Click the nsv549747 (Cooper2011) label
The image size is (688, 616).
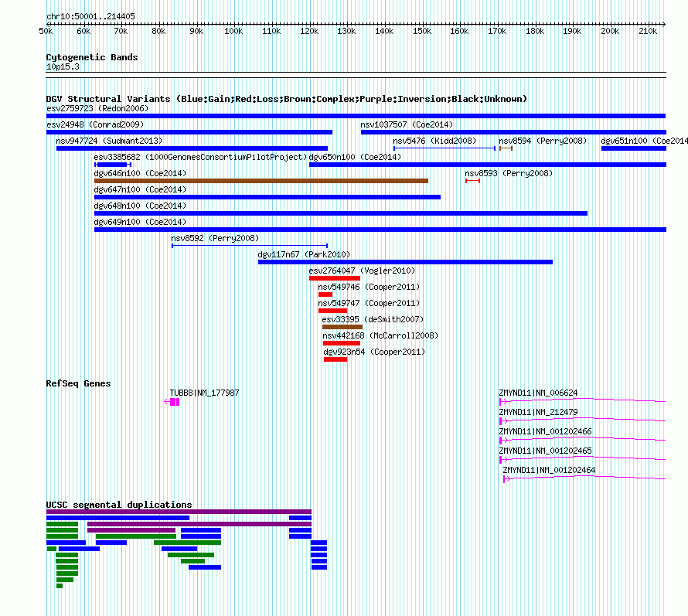[369, 303]
